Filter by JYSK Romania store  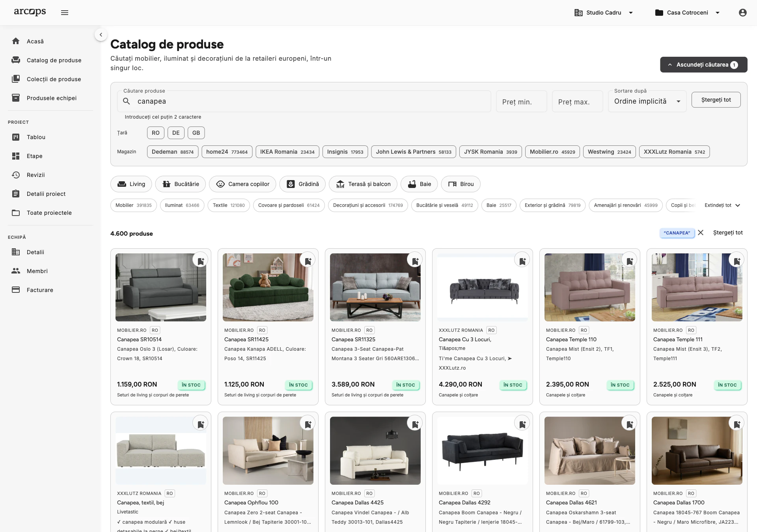point(490,152)
